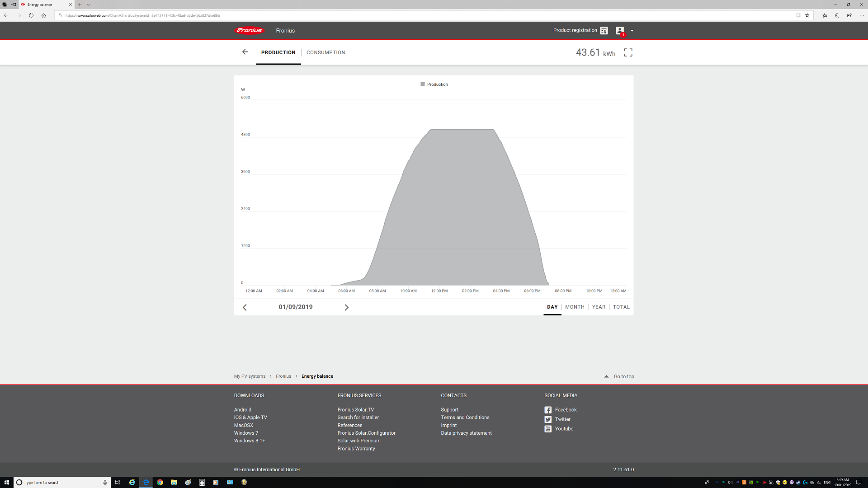
Task: Close the Energy balance tab
Action: [70, 5]
